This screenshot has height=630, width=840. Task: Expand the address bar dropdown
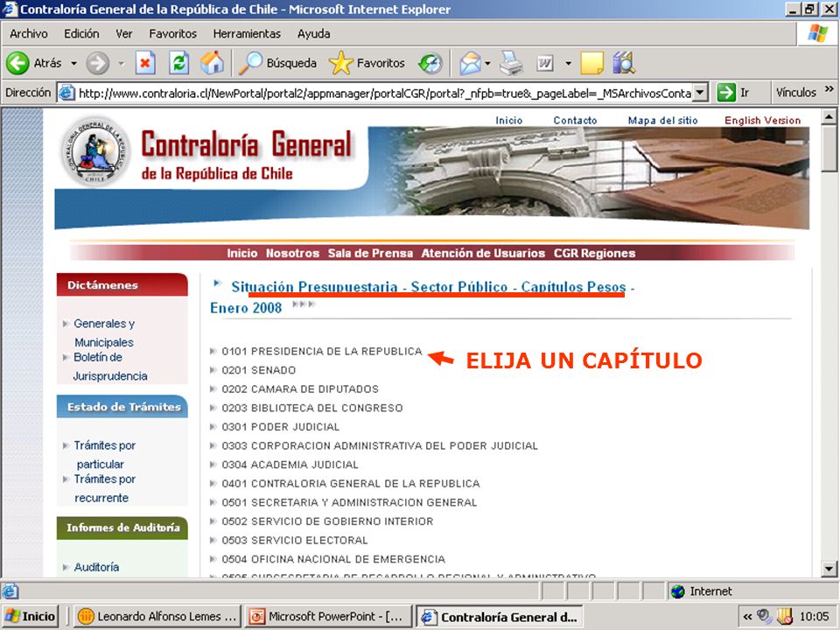click(700, 93)
